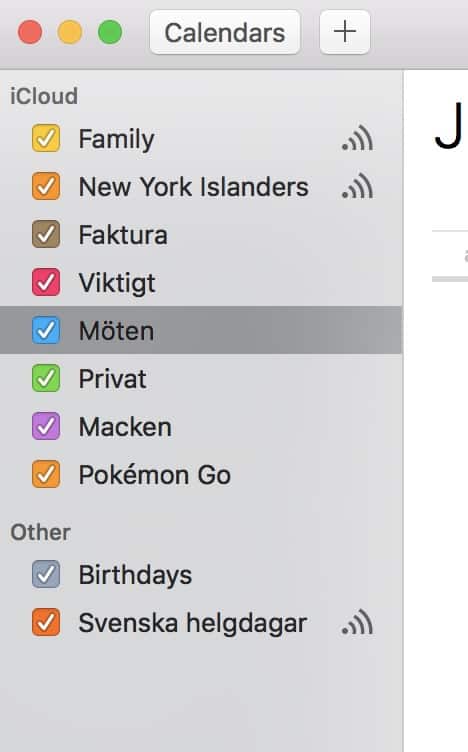Image resolution: width=468 pixels, height=752 pixels.
Task: Toggle the blue Möten checkbox
Action: [46, 330]
